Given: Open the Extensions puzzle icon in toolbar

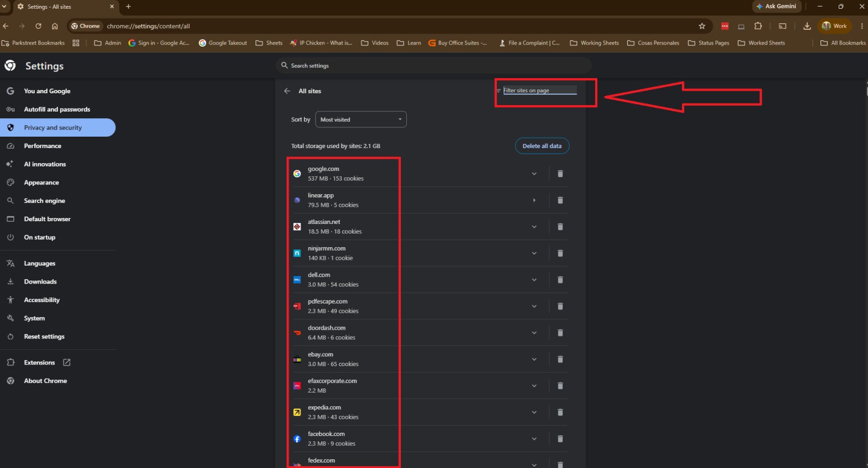Looking at the screenshot, I should click(758, 26).
